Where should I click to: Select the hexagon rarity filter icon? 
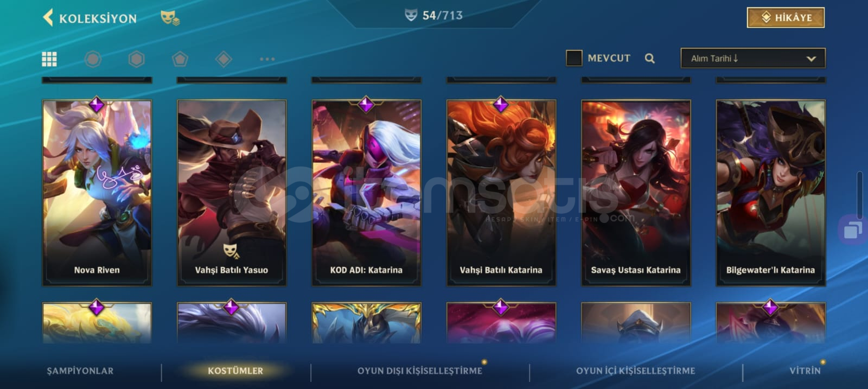[x=136, y=59]
